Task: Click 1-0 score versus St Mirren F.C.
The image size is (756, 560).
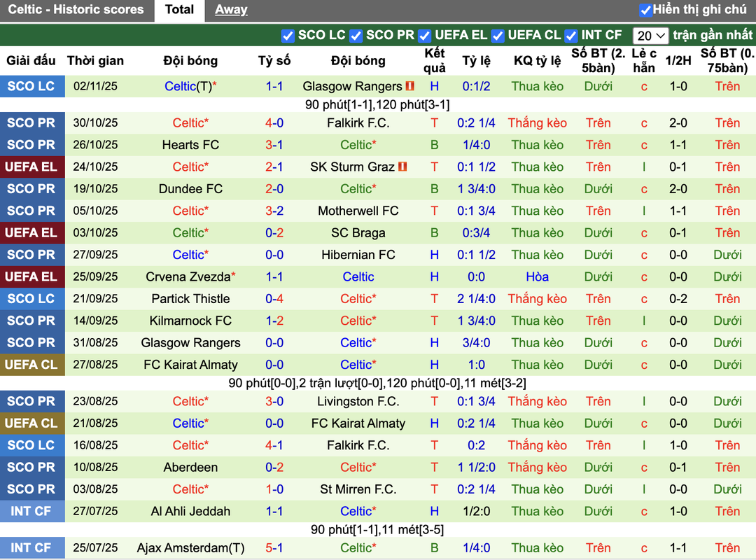Action: point(274,489)
